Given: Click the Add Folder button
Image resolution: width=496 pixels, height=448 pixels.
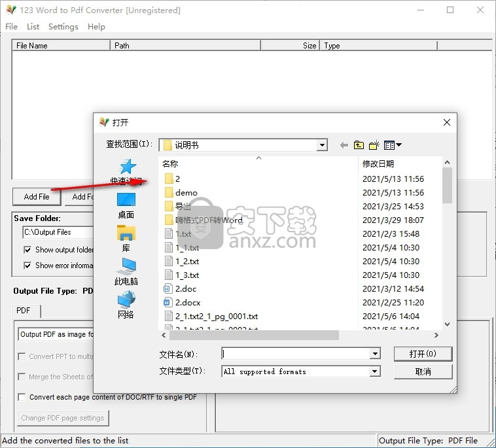Looking at the screenshot, I should [80, 197].
